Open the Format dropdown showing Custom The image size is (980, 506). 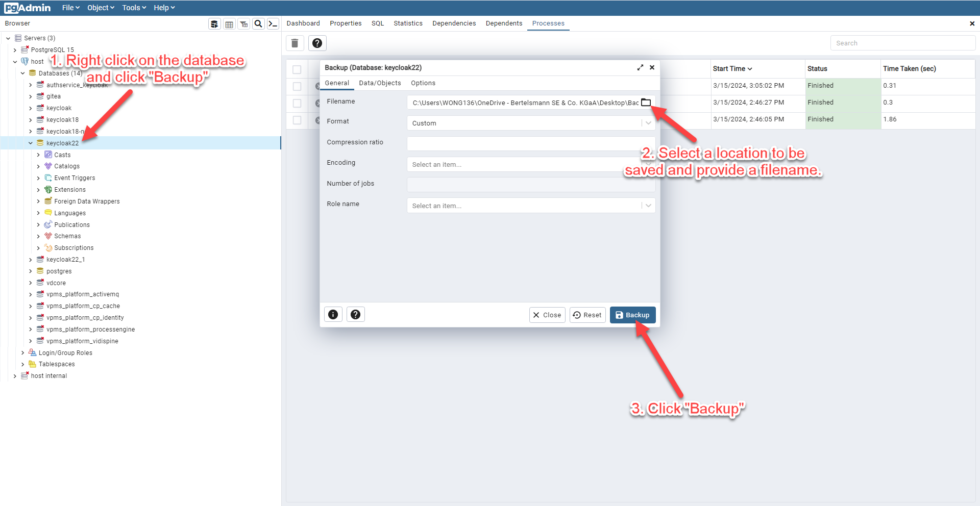pyautogui.click(x=531, y=123)
